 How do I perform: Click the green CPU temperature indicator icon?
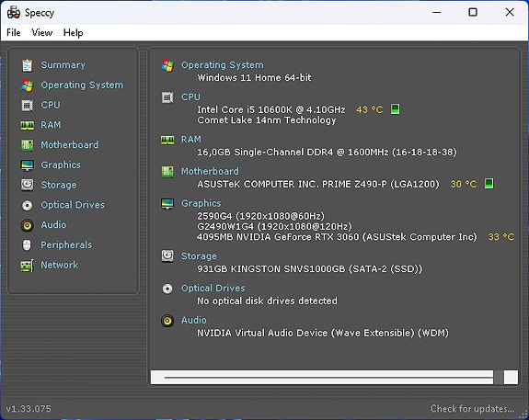coord(395,109)
